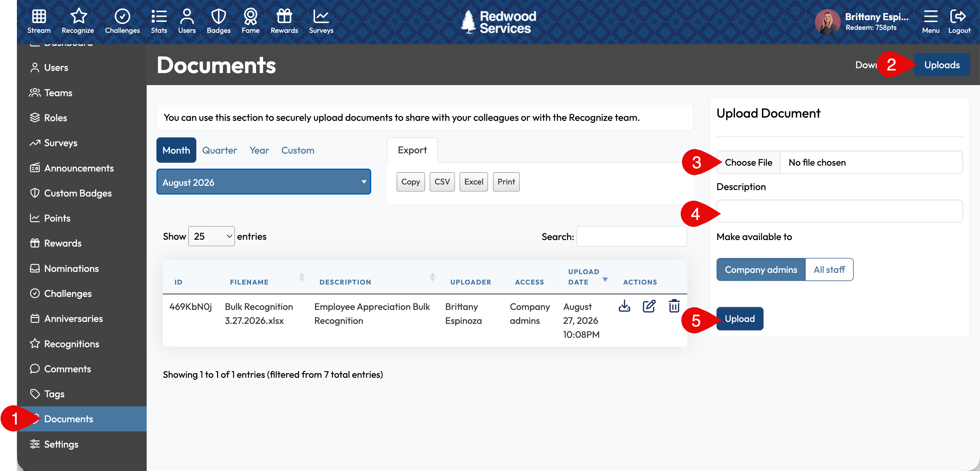
Task: Go to Users in the sidebar
Action: click(x=82, y=67)
